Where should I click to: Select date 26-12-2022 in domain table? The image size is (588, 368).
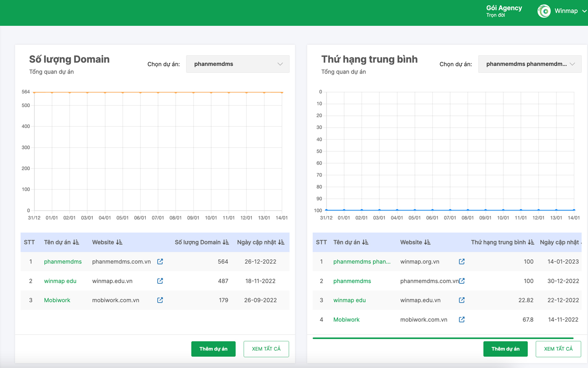click(260, 261)
